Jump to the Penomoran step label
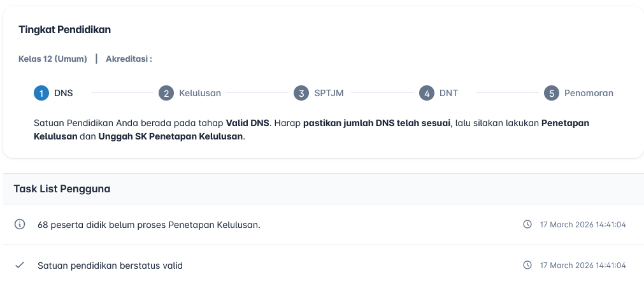 click(589, 93)
